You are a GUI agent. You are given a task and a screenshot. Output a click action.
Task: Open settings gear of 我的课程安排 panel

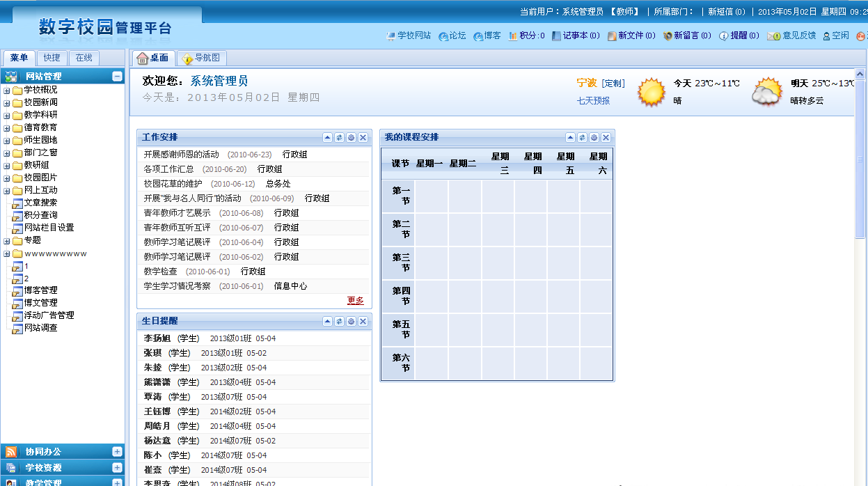point(594,138)
